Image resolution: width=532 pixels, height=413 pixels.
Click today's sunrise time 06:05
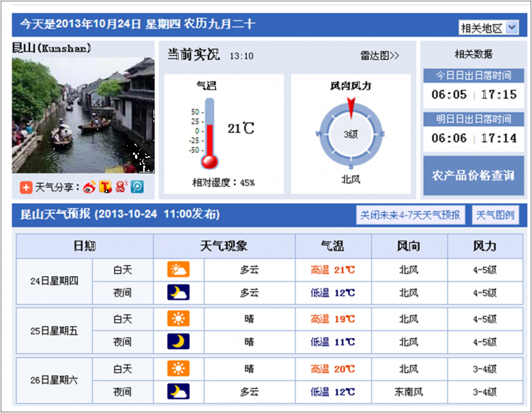(x=449, y=94)
